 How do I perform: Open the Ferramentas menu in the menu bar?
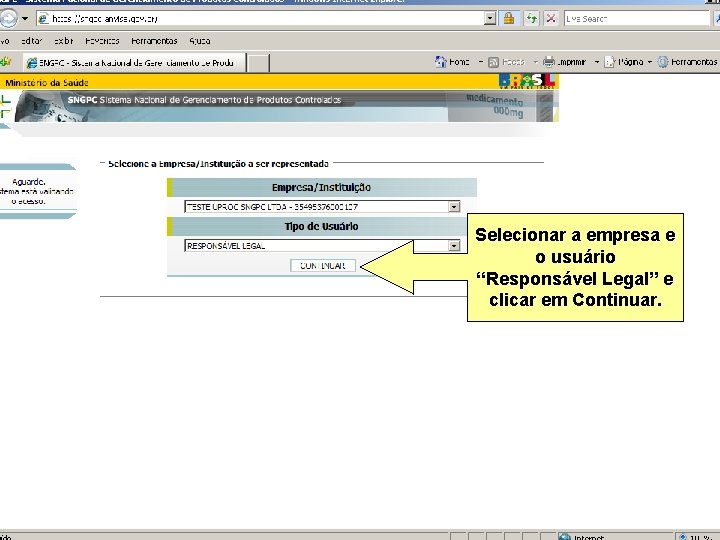point(154,41)
